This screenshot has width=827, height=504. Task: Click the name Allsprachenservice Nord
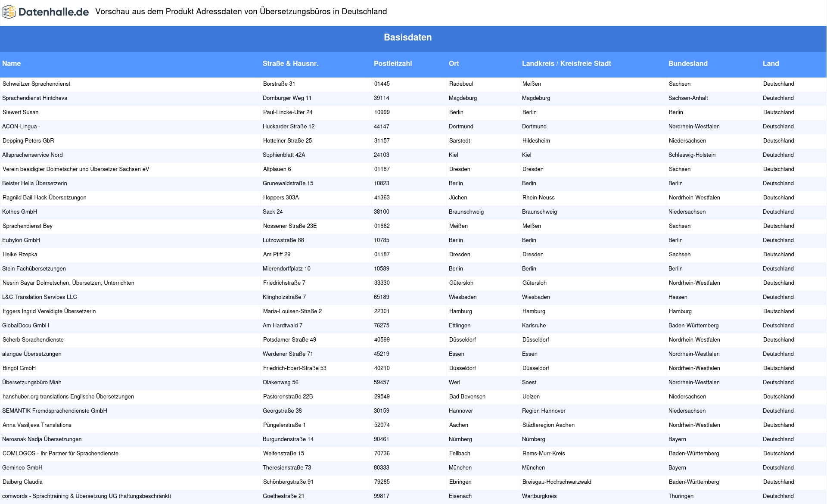tap(32, 155)
